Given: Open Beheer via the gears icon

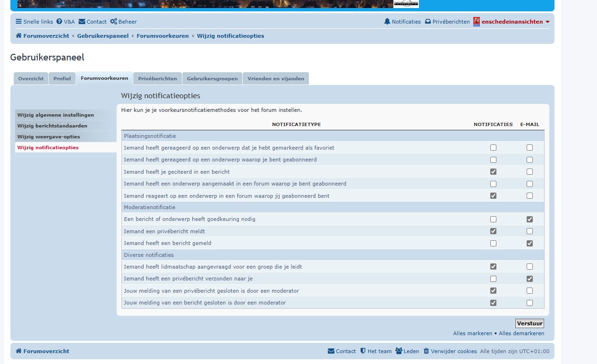Looking at the screenshot, I should (113, 22).
